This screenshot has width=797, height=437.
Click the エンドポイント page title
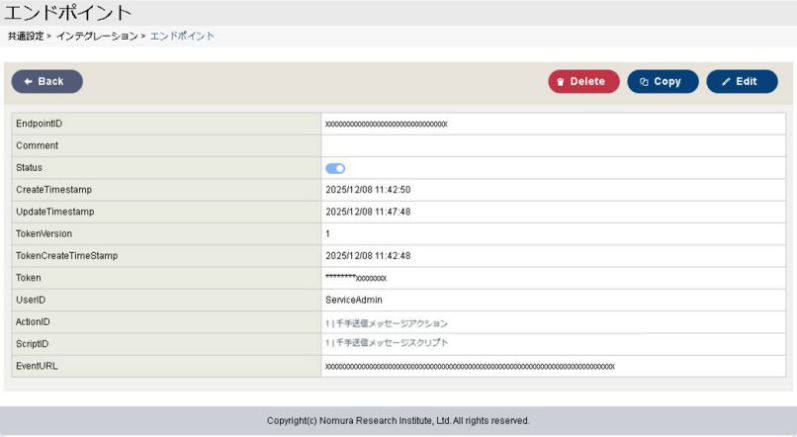tap(68, 13)
